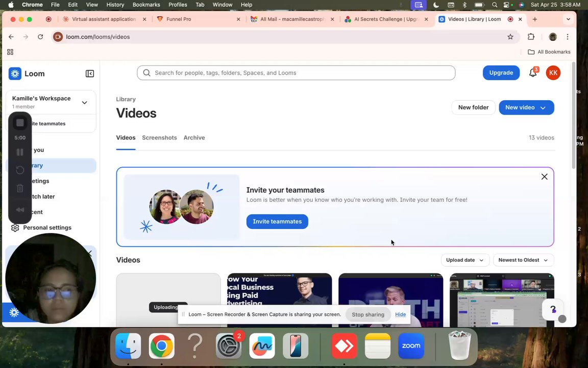Screen dimensions: 588x368
Task: Open the help question mark bubble
Action: pyautogui.click(x=553, y=309)
